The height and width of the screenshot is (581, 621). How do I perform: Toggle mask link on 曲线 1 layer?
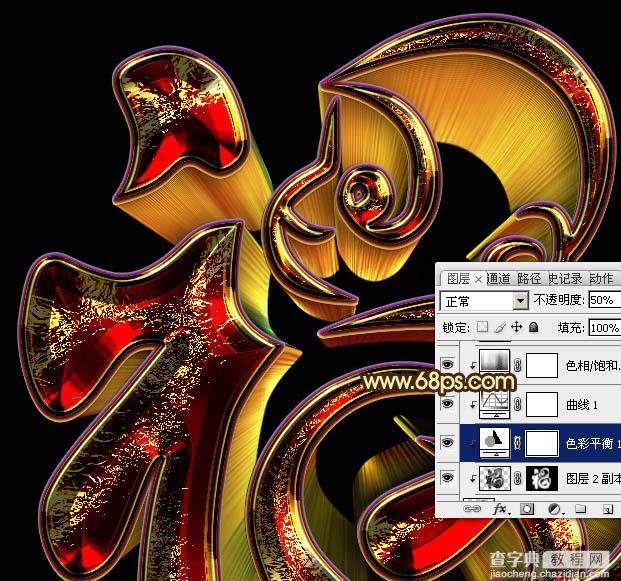click(x=517, y=404)
